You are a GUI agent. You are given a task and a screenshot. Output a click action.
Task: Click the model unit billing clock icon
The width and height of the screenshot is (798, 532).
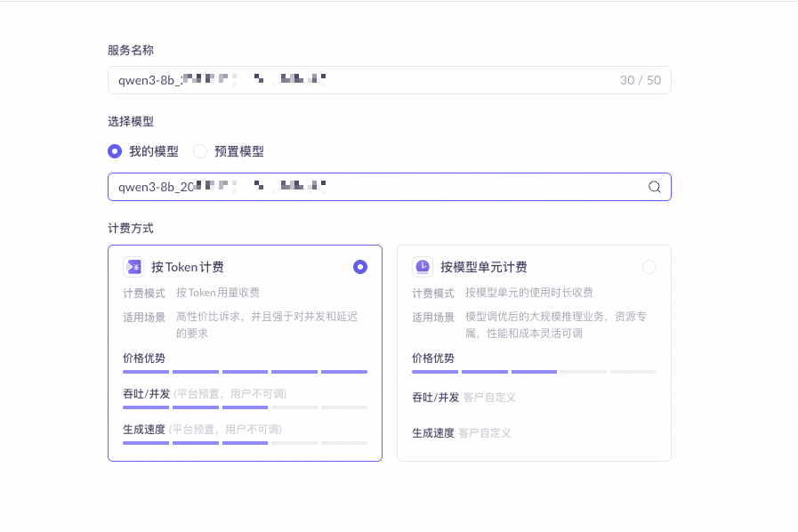(x=423, y=267)
